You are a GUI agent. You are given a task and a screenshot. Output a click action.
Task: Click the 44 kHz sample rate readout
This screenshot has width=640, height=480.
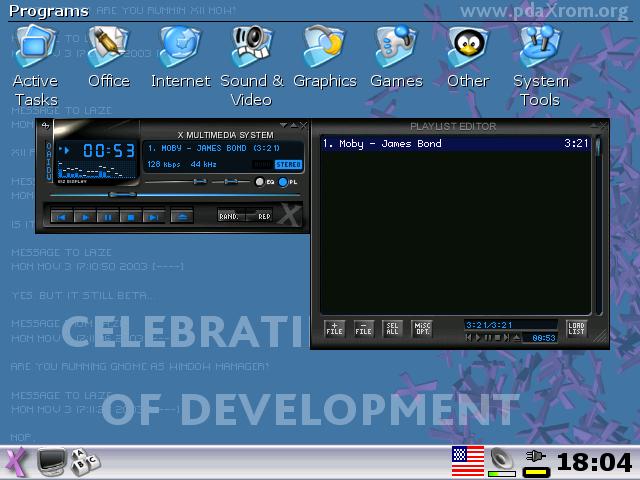click(x=203, y=164)
